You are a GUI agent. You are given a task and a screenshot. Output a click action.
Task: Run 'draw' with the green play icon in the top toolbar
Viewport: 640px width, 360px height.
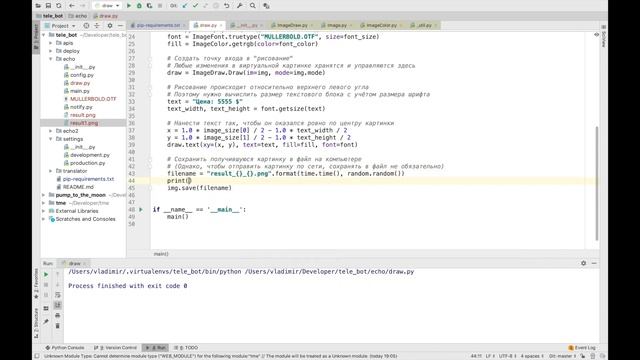pos(129,6)
